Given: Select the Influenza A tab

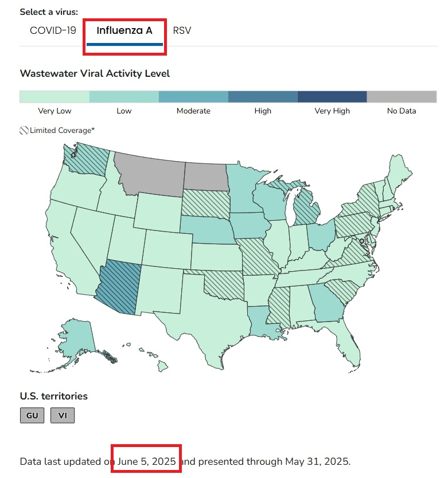Looking at the screenshot, I should point(124,30).
